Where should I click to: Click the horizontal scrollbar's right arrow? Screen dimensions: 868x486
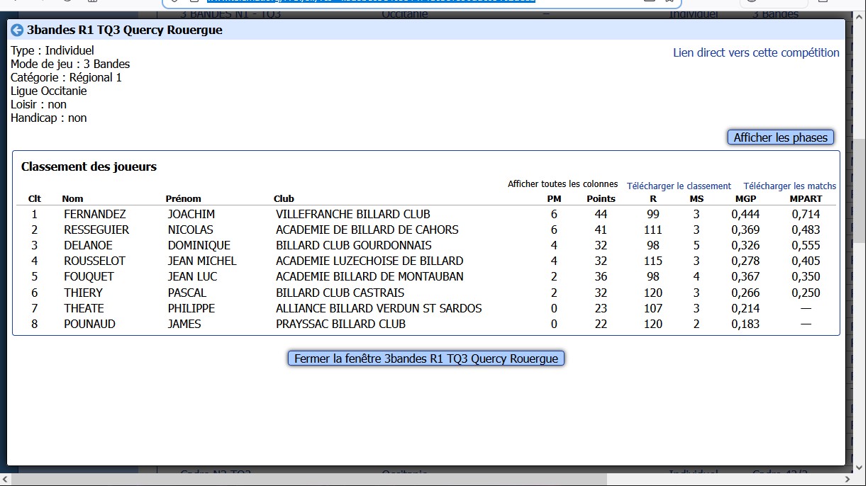[x=846, y=480]
